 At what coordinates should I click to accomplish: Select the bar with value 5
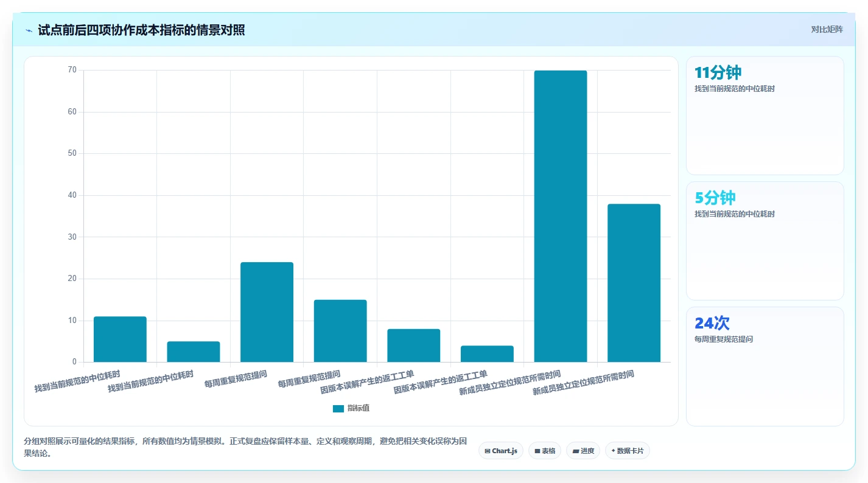[194, 352]
